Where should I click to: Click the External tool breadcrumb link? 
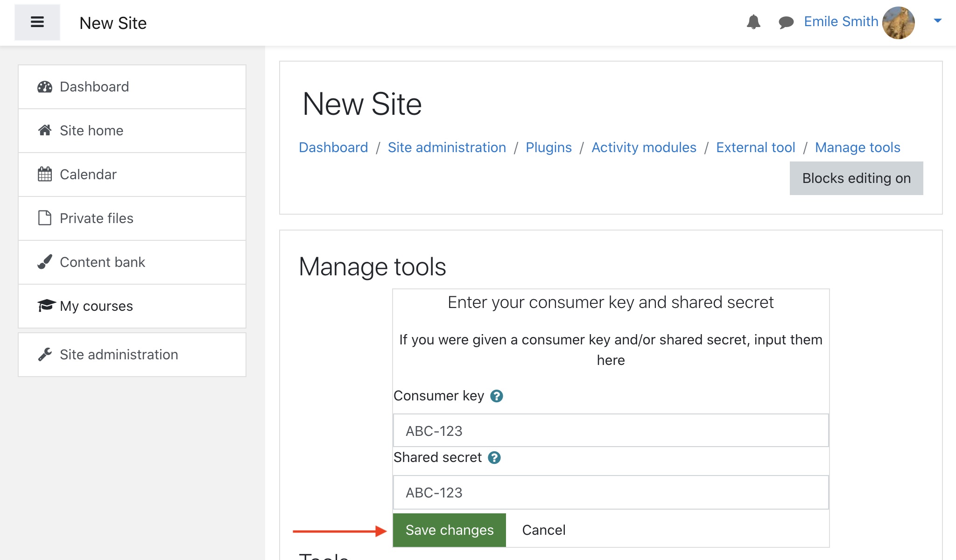[755, 147]
